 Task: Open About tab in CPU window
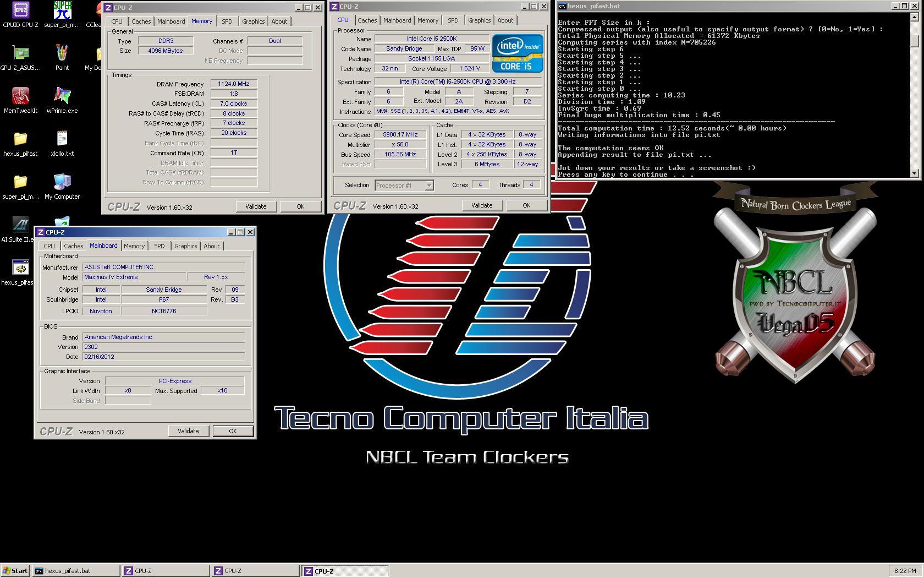tap(505, 20)
